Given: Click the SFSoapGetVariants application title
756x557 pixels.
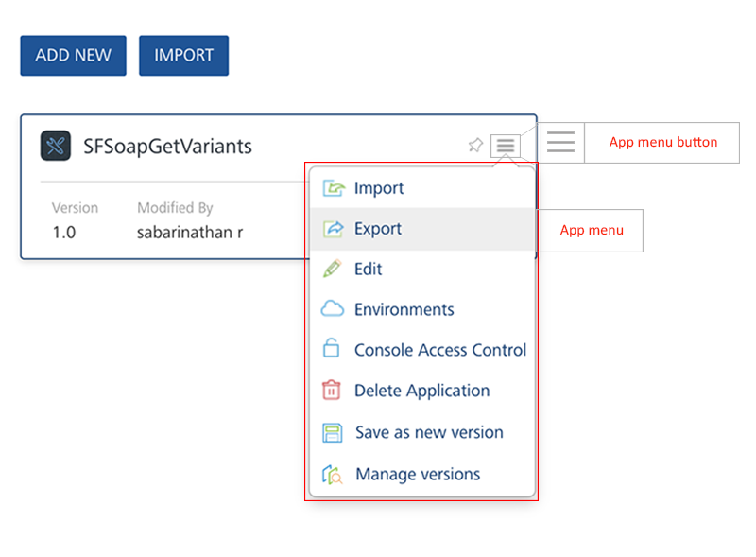Looking at the screenshot, I should click(x=167, y=147).
